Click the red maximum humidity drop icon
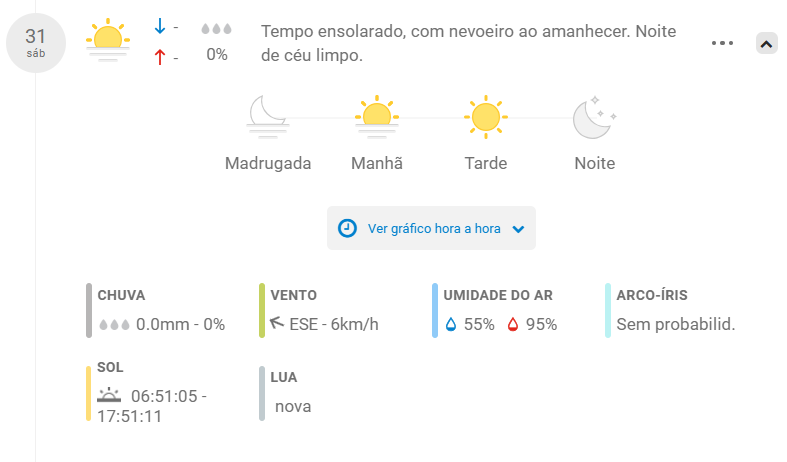 [512, 324]
